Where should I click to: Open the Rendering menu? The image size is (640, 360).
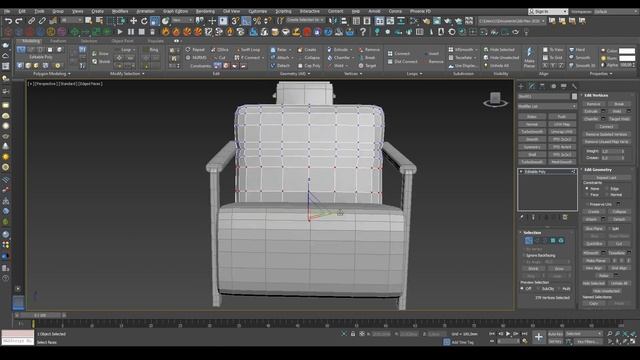205,11
